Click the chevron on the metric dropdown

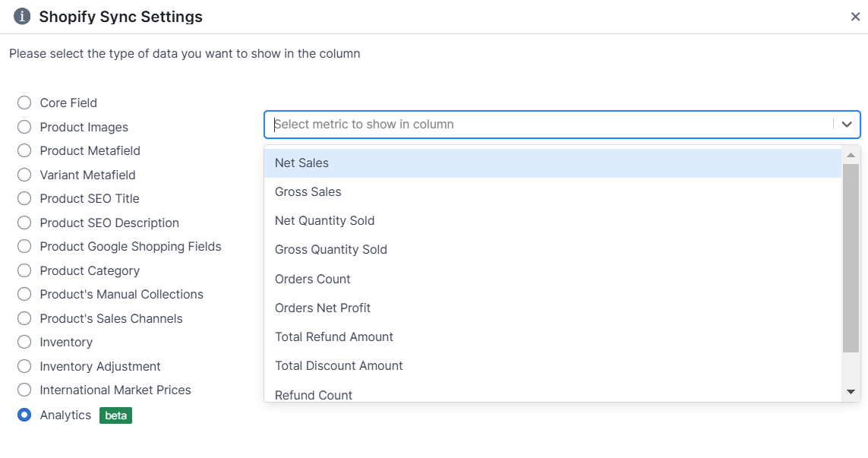point(847,125)
